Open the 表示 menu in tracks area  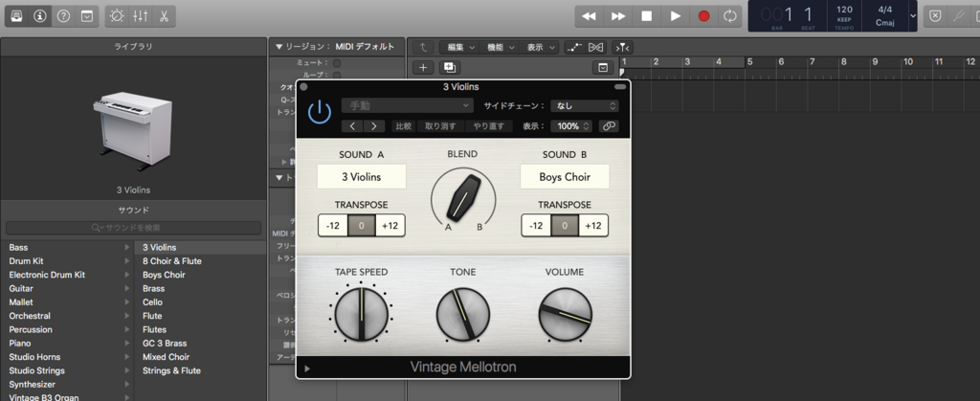click(x=541, y=47)
